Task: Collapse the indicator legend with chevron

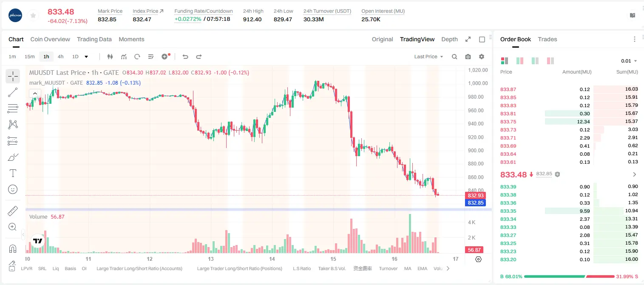Action: click(35, 93)
